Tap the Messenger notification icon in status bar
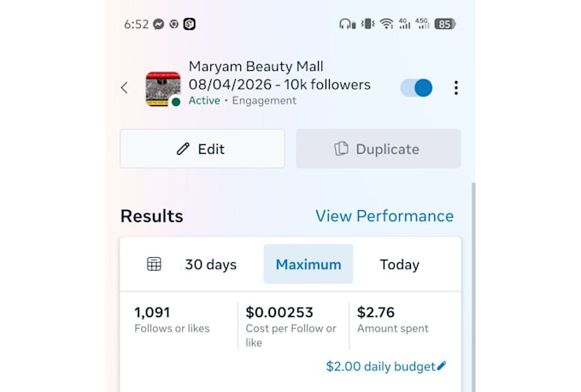Viewport: 581px width, 392px height. tap(159, 24)
